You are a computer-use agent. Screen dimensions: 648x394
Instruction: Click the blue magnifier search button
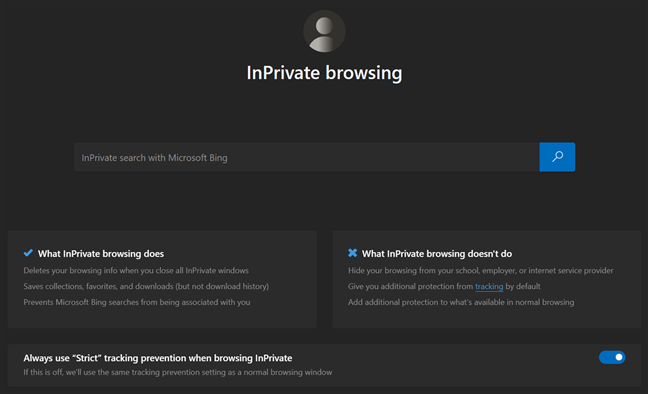click(x=557, y=157)
